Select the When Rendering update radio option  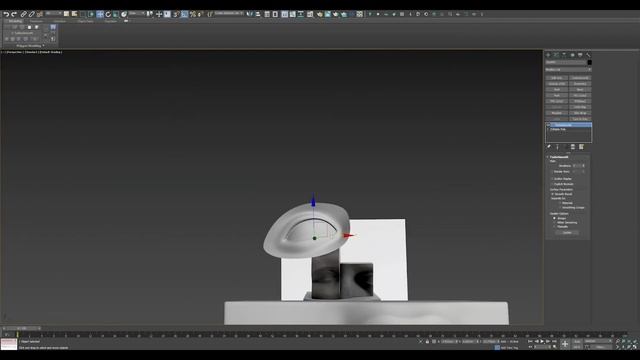tap(554, 222)
